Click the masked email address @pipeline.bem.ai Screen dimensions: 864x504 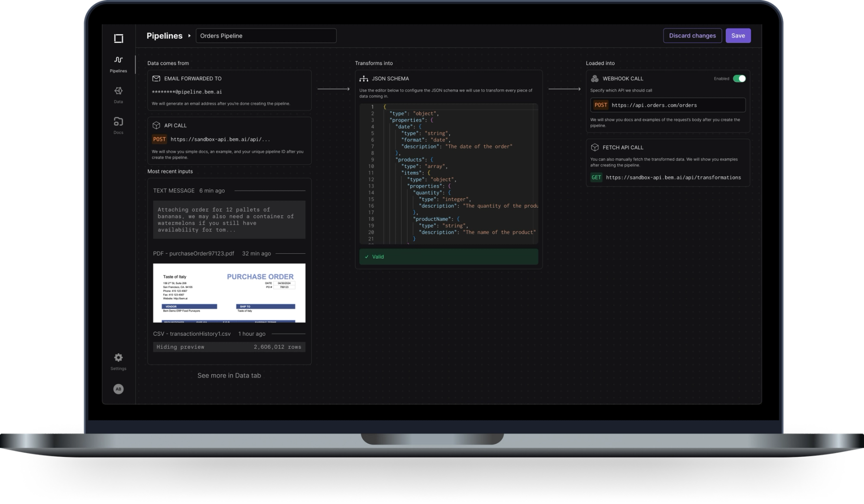pyautogui.click(x=187, y=92)
